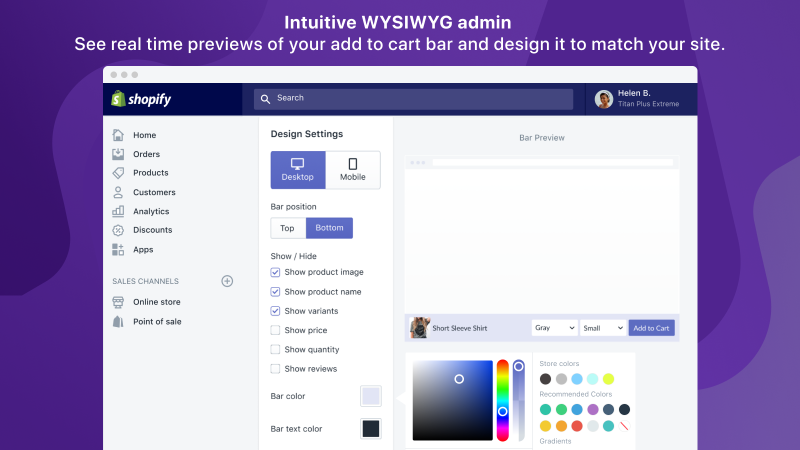Click the Short Sleeve Shirt product name
800x450 pixels.
(460, 328)
